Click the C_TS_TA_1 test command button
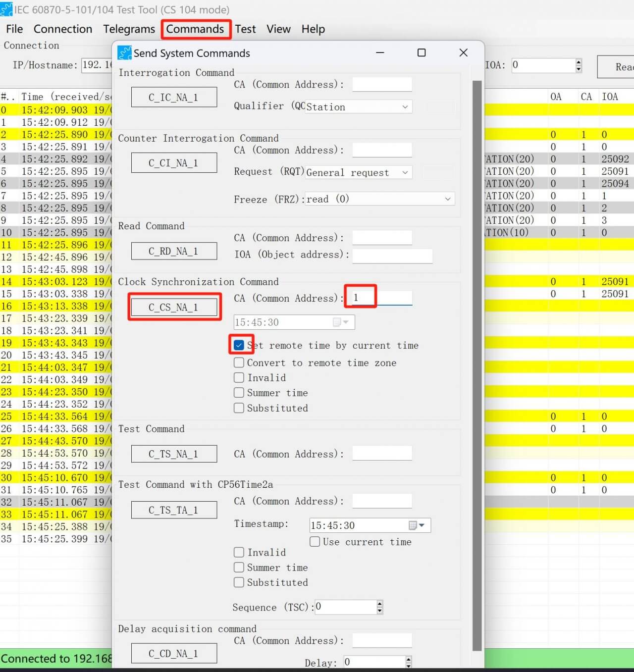This screenshot has height=672, width=634. click(x=174, y=510)
